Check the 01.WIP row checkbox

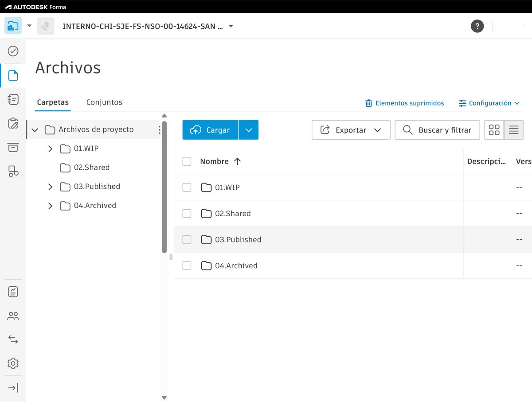click(187, 187)
